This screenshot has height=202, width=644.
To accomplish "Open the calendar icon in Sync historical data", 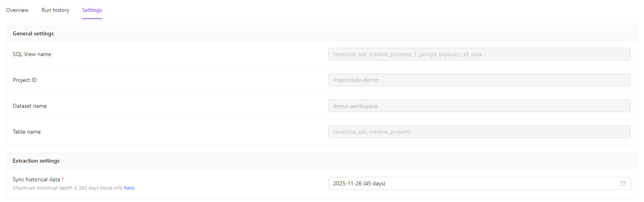I will (x=623, y=183).
